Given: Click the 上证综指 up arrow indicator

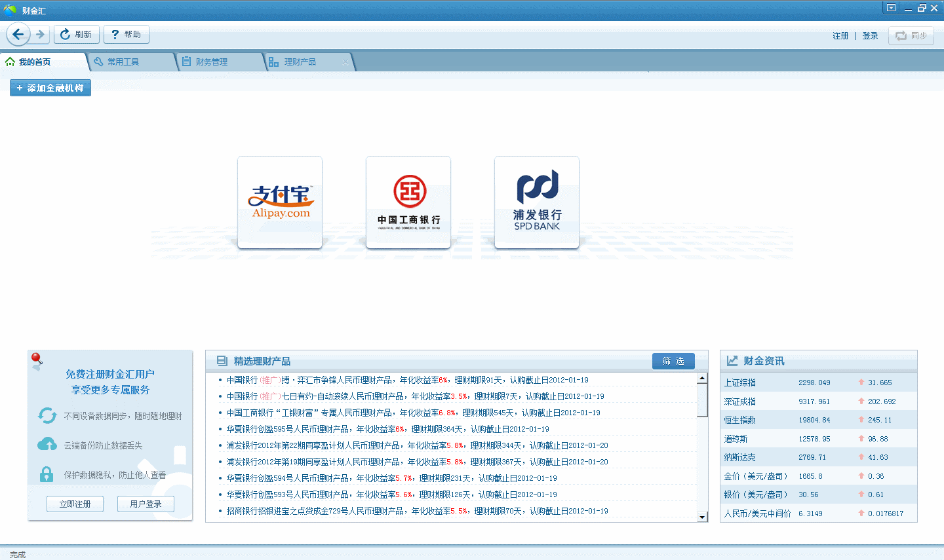Looking at the screenshot, I should coord(861,382).
